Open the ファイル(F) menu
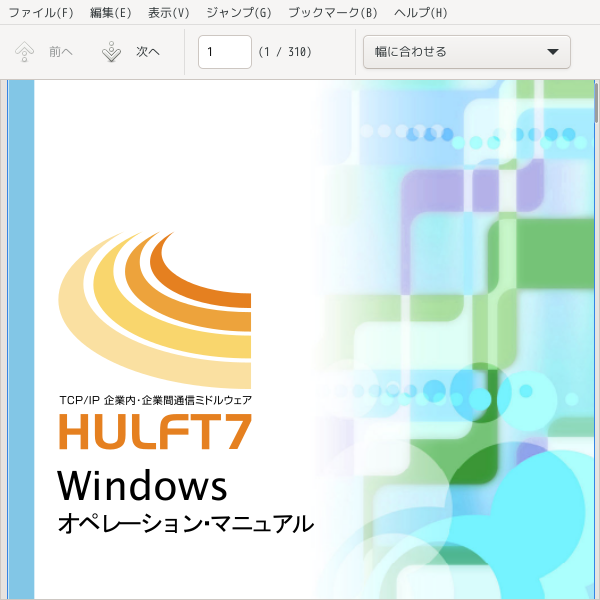600x600 pixels. (x=41, y=13)
